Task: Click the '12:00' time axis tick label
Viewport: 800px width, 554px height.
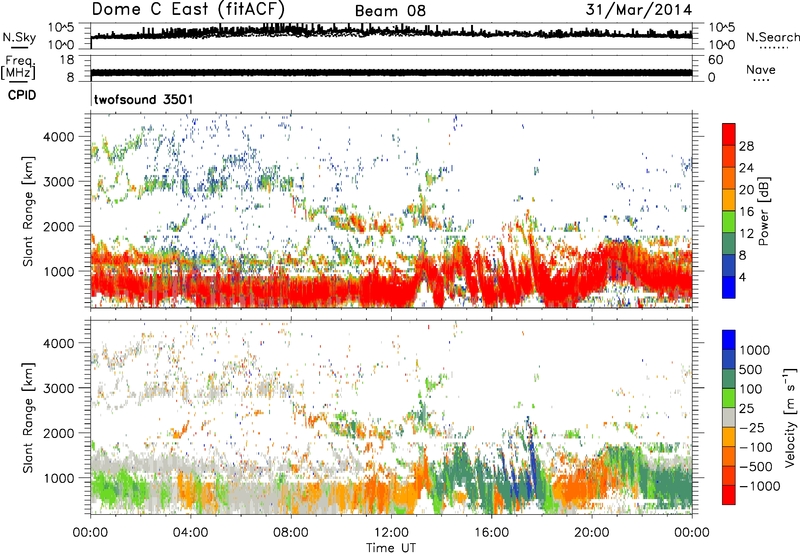Action: [x=391, y=533]
